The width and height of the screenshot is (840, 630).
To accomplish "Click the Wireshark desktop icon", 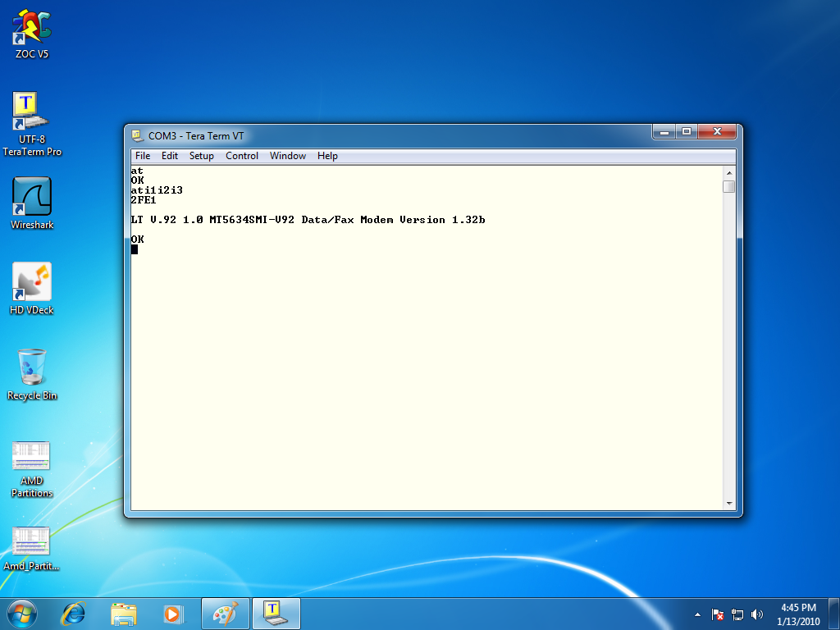I will pos(32,198).
